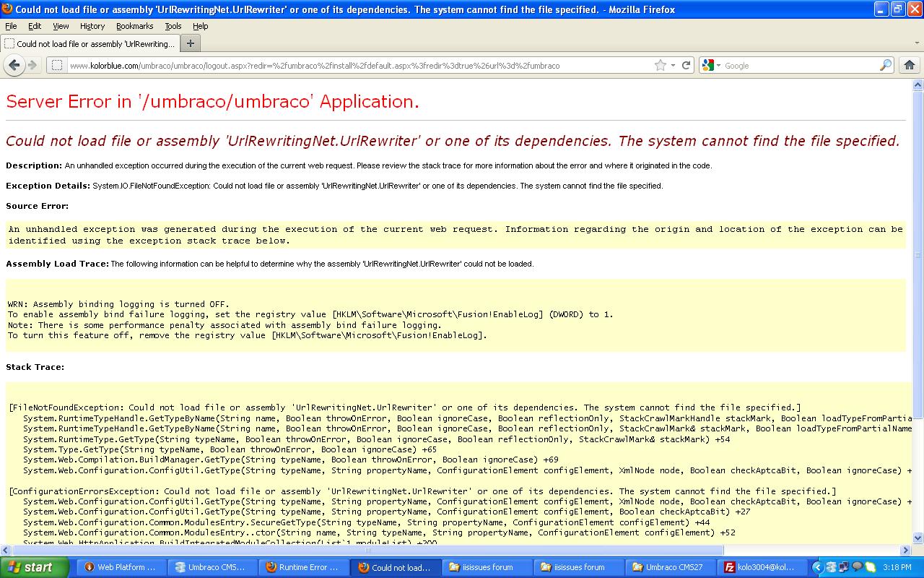Switch to second iisissues forum folder
This screenshot has height=578, width=924.
coord(577,567)
